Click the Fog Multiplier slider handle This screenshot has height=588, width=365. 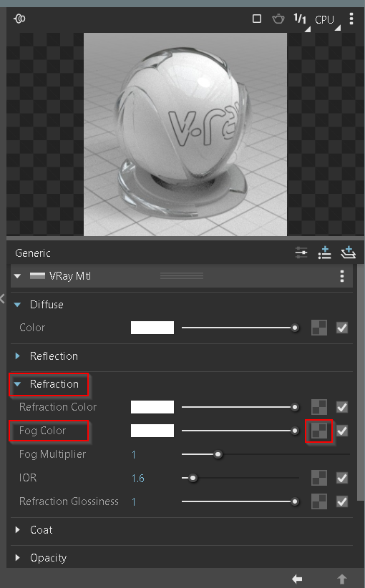point(218,454)
